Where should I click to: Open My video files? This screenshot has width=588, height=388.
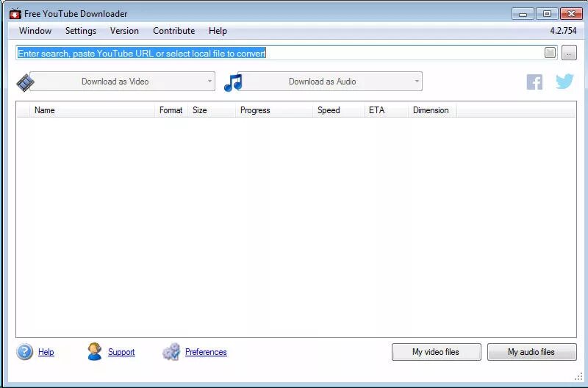click(x=436, y=352)
